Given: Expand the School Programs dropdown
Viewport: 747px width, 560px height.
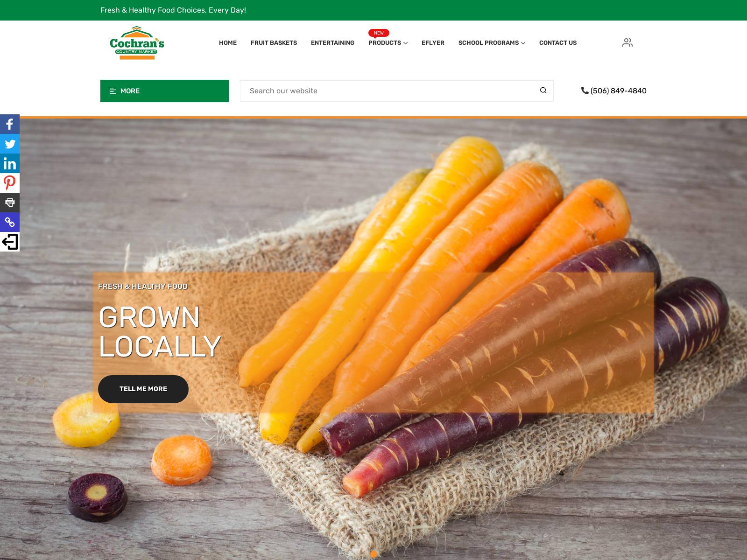Looking at the screenshot, I should [492, 42].
